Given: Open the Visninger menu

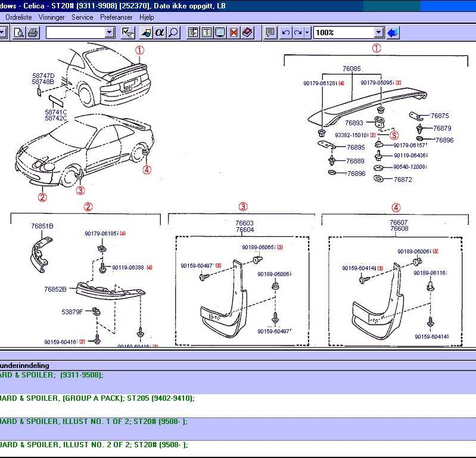Looking at the screenshot, I should (52, 17).
